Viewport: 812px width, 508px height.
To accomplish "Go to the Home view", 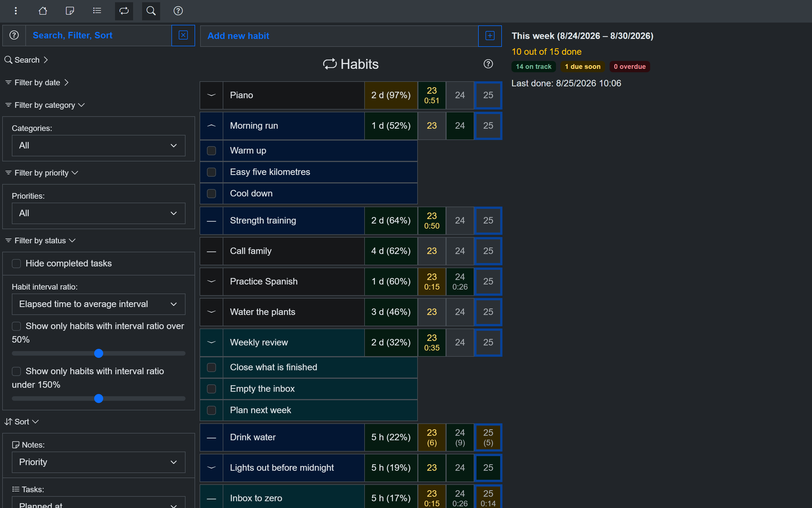I will pyautogui.click(x=43, y=11).
